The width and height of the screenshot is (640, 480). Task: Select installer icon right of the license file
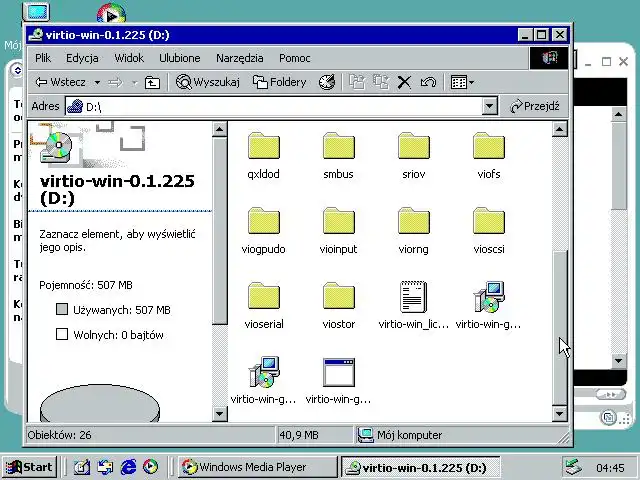point(489,297)
